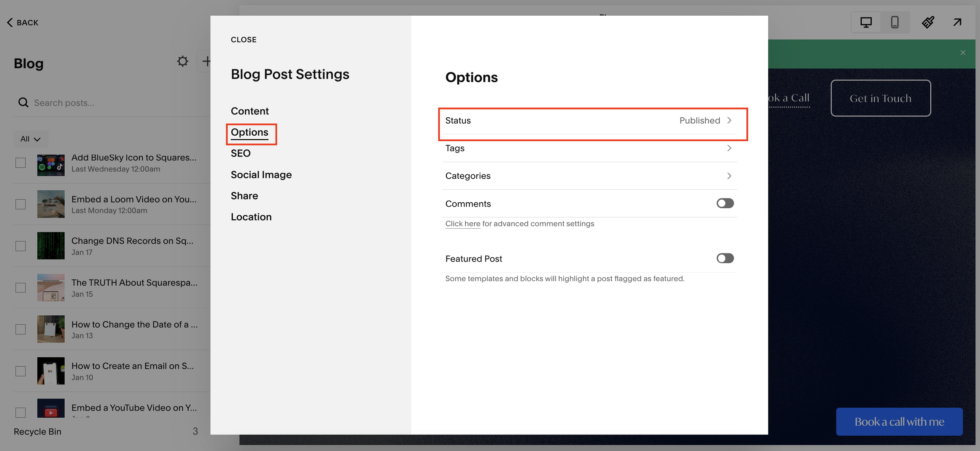The image size is (980, 451).
Task: Click the search magnifier icon
Action: [24, 103]
